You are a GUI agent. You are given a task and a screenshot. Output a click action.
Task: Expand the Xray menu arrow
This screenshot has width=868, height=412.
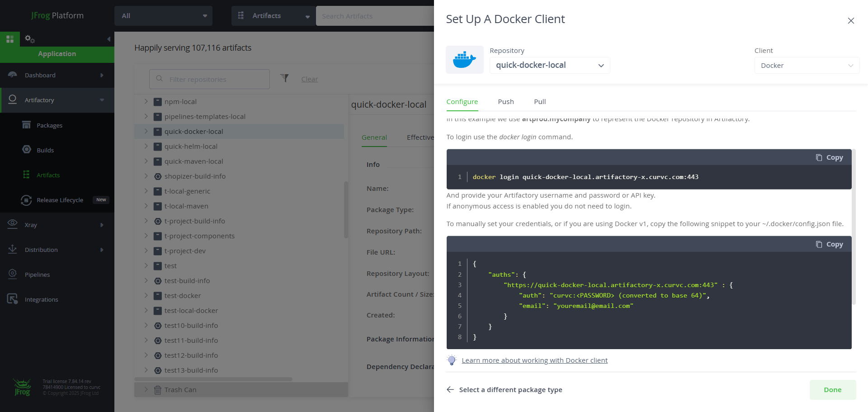coord(102,225)
